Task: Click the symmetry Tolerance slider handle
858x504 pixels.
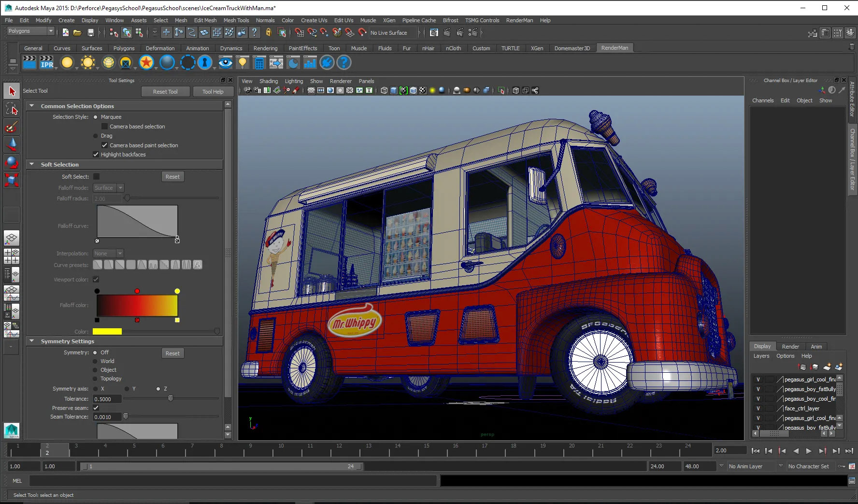Action: click(x=171, y=399)
